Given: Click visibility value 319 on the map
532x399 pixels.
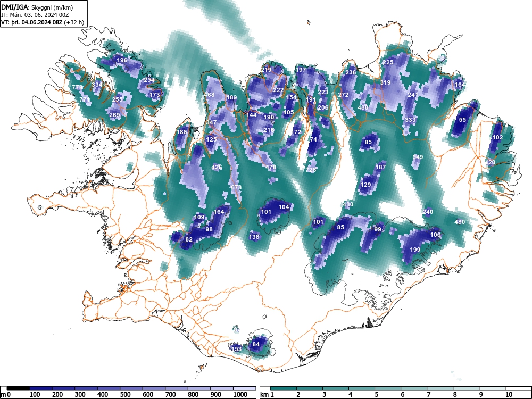Looking at the screenshot, I should tap(385, 82).
